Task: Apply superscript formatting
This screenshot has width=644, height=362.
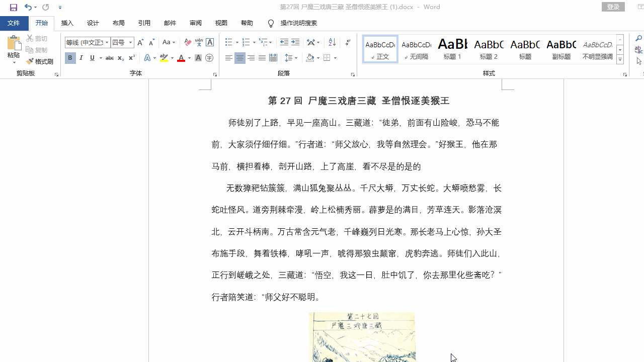Action: pyautogui.click(x=131, y=58)
